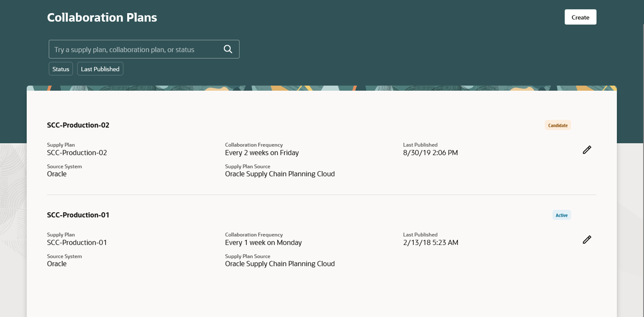Select the Candidate status badge
Viewport: 644px width, 317px height.
click(558, 125)
